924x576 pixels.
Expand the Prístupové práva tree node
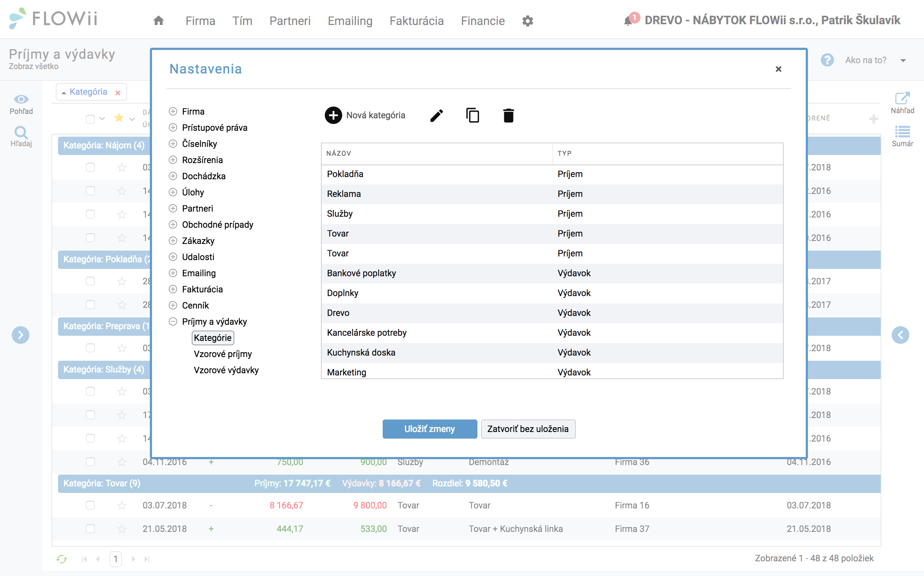click(173, 127)
